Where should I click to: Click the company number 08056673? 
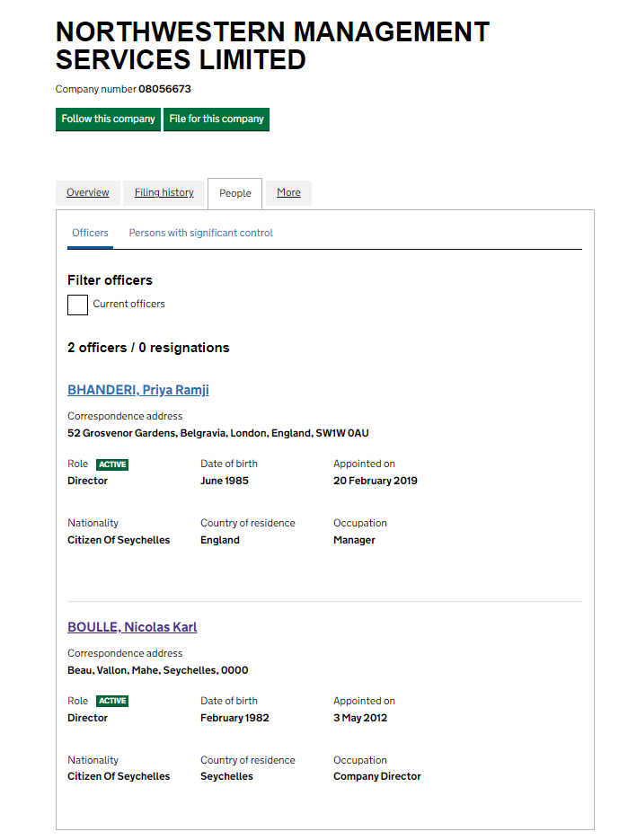click(164, 90)
